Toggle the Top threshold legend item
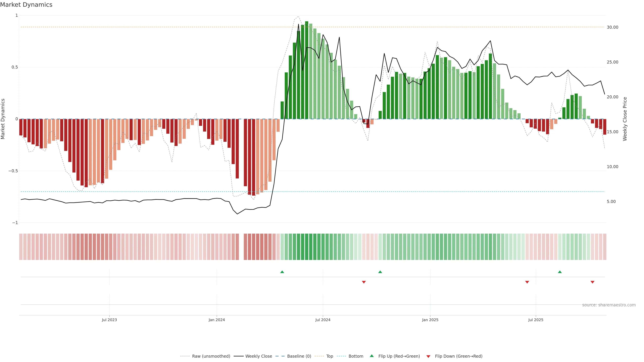 coord(330,356)
